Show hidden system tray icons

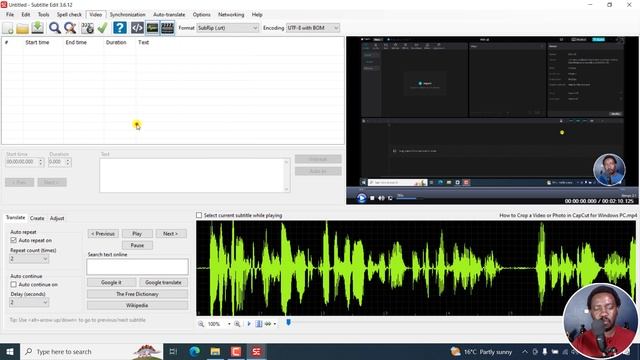coord(524,351)
